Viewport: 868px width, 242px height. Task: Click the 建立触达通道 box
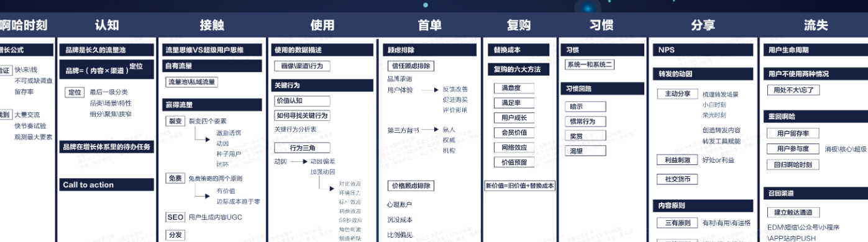pyautogui.click(x=793, y=212)
